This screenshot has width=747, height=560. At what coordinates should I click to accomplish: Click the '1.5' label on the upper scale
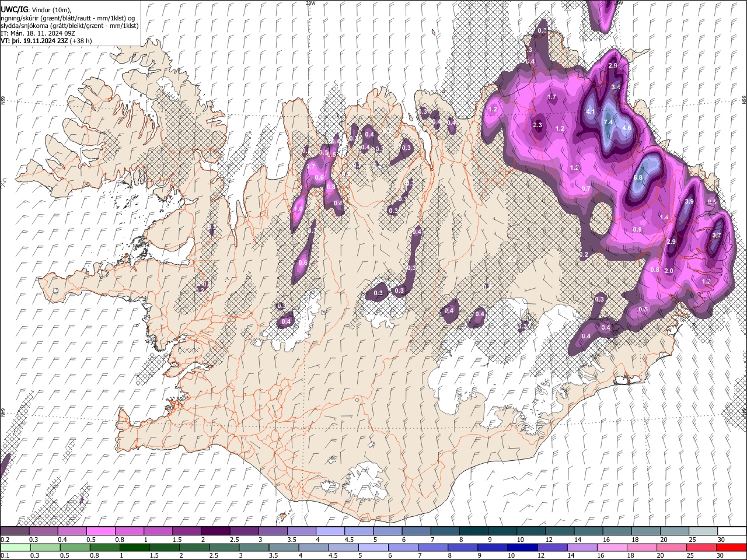[177, 540]
